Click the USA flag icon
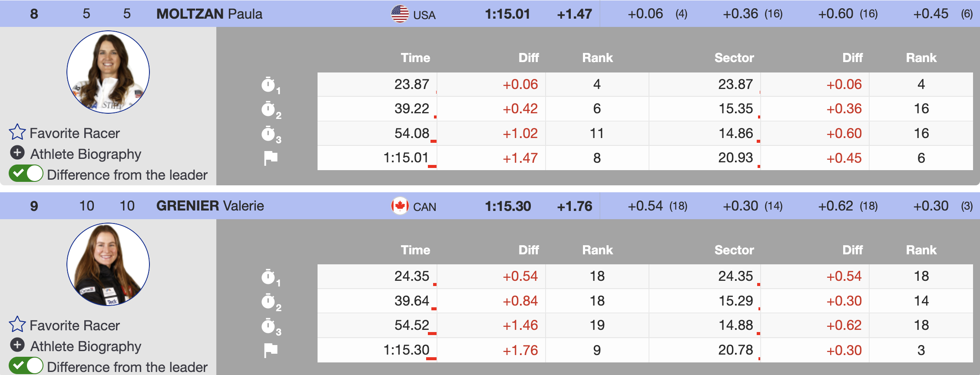980x375 pixels. click(400, 14)
